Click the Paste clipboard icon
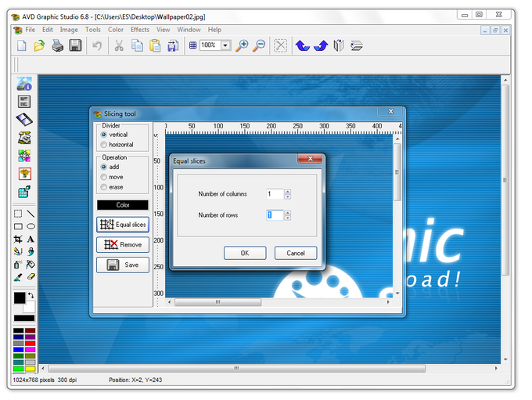The height and width of the screenshot is (400, 532). click(155, 45)
